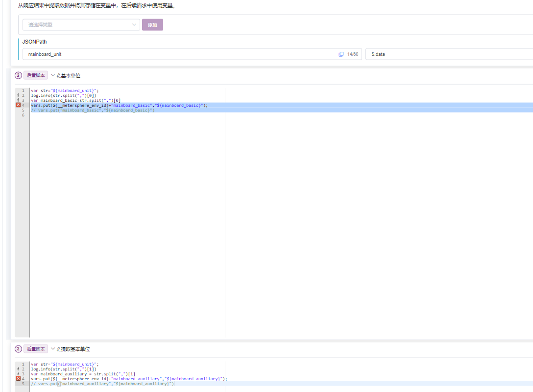Open the extraction type select dropdown
The height and width of the screenshot is (392, 533).
pos(81,25)
